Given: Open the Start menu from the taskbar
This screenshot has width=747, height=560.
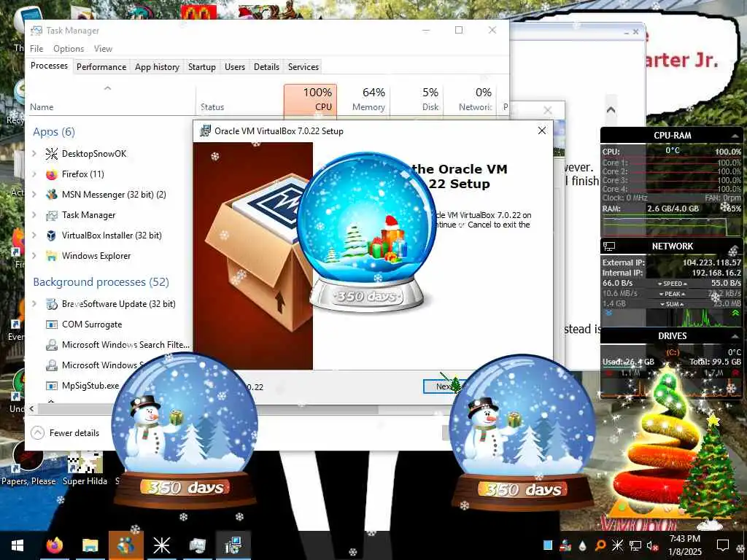Looking at the screenshot, I should click(18, 545).
